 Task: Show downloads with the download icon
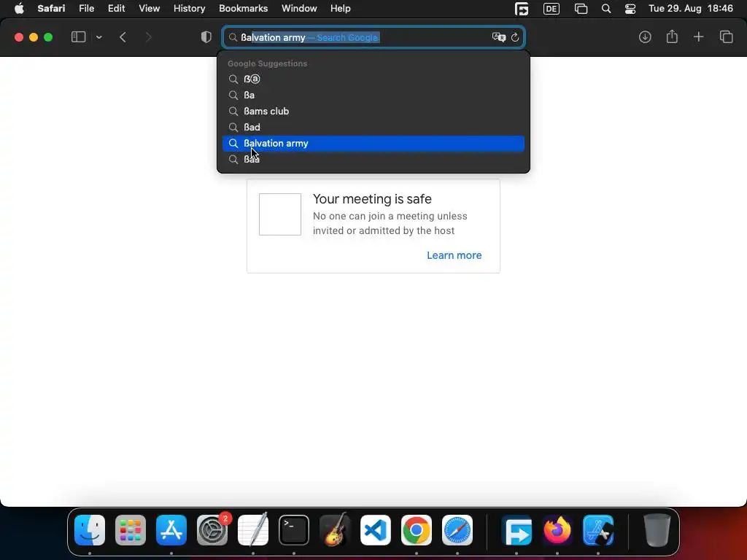pyautogui.click(x=645, y=37)
